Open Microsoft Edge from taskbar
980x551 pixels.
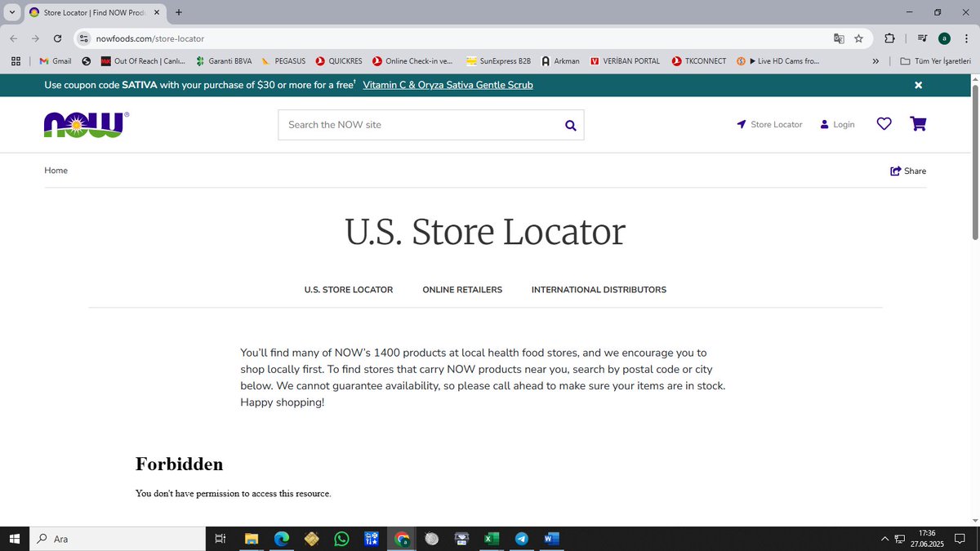[281, 539]
